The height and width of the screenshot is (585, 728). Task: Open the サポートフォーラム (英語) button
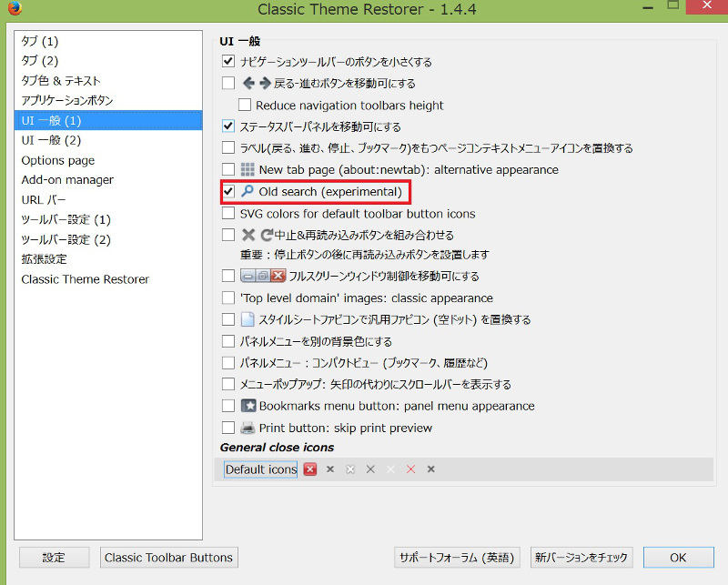pyautogui.click(x=456, y=557)
